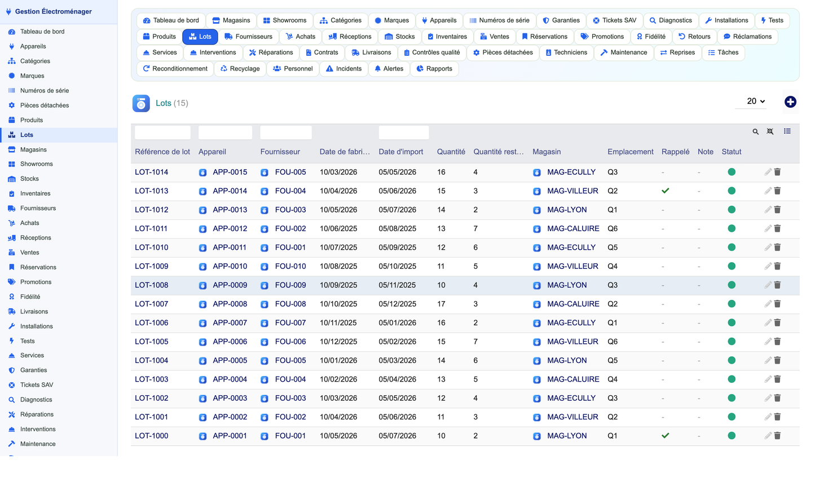Open the Tickets SAV tab
The width and height of the screenshot is (815, 504).
click(614, 20)
